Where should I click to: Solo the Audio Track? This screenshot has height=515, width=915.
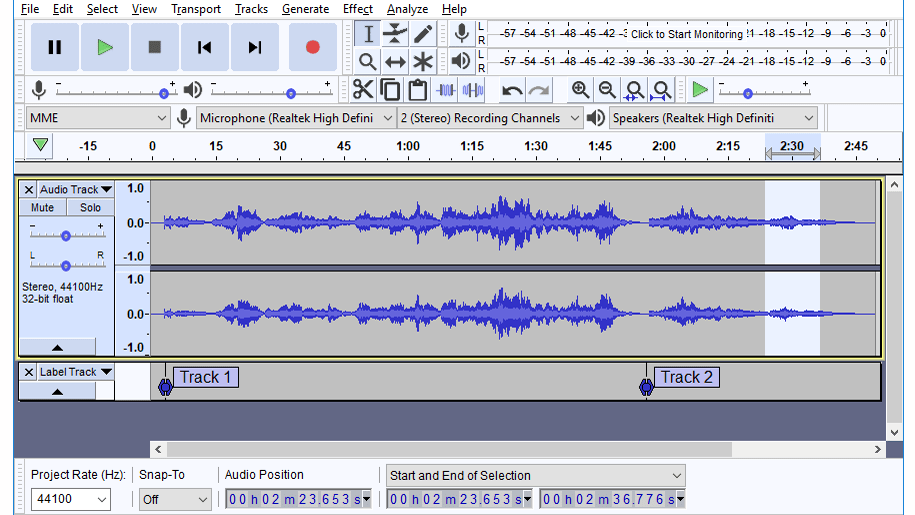pyautogui.click(x=90, y=208)
